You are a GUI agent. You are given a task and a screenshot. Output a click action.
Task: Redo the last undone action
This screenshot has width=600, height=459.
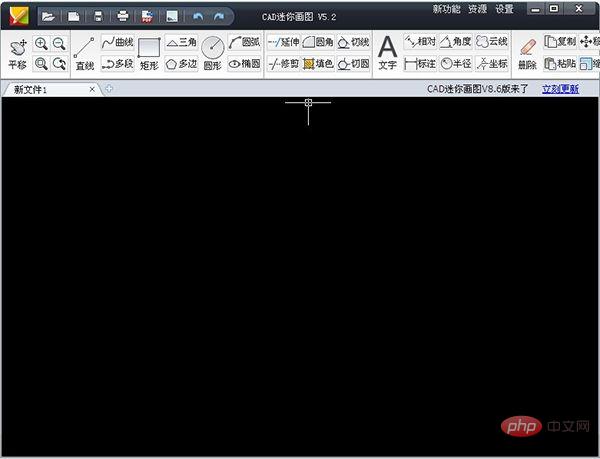pyautogui.click(x=219, y=16)
